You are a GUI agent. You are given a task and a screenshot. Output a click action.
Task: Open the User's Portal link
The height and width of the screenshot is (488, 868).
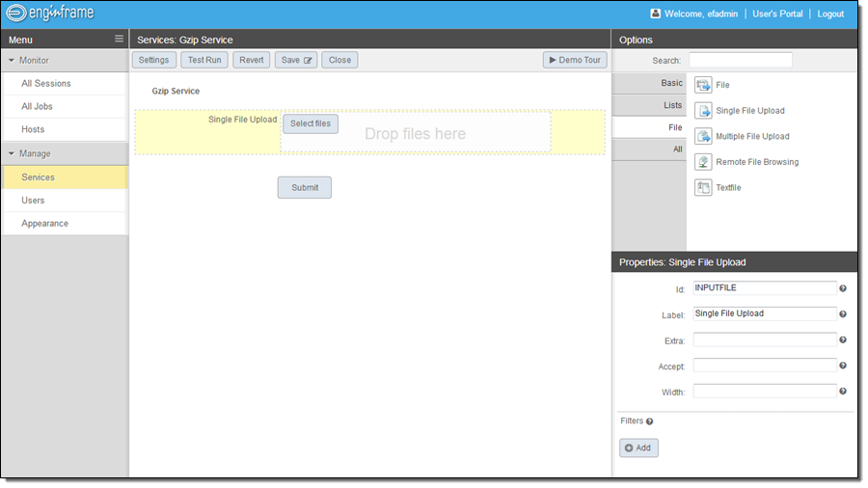click(x=777, y=14)
